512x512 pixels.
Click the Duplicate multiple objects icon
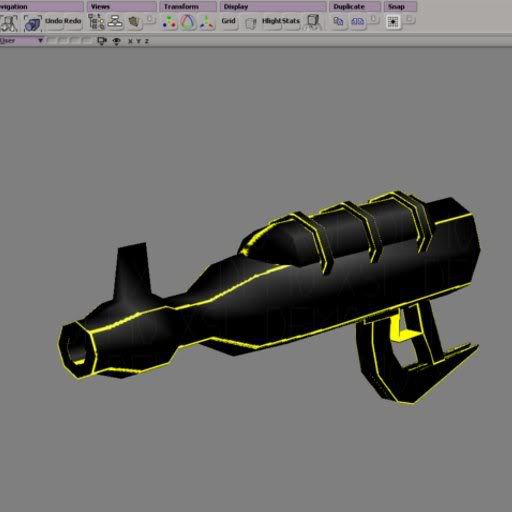[357, 22]
